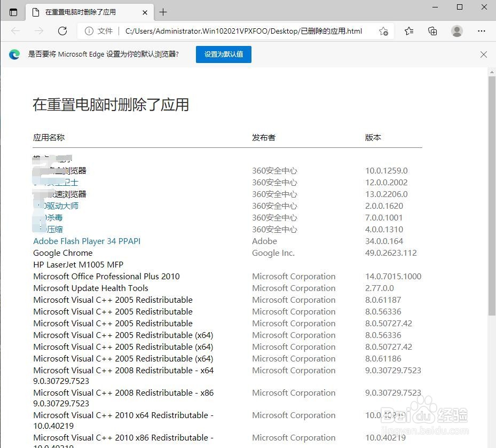The image size is (496, 448).
Task: Click the 发布者 column header
Action: pos(264,138)
